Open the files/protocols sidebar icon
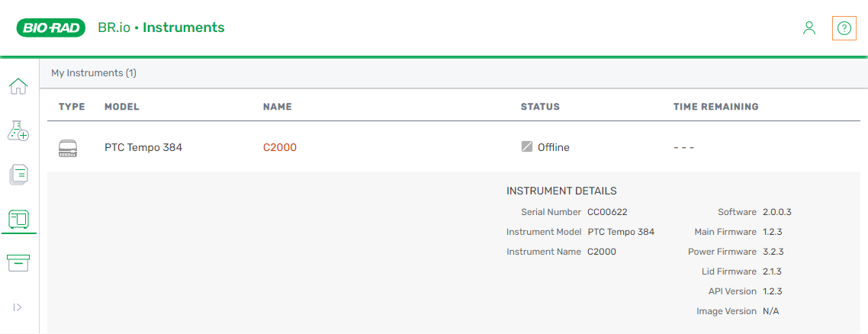 [18, 175]
